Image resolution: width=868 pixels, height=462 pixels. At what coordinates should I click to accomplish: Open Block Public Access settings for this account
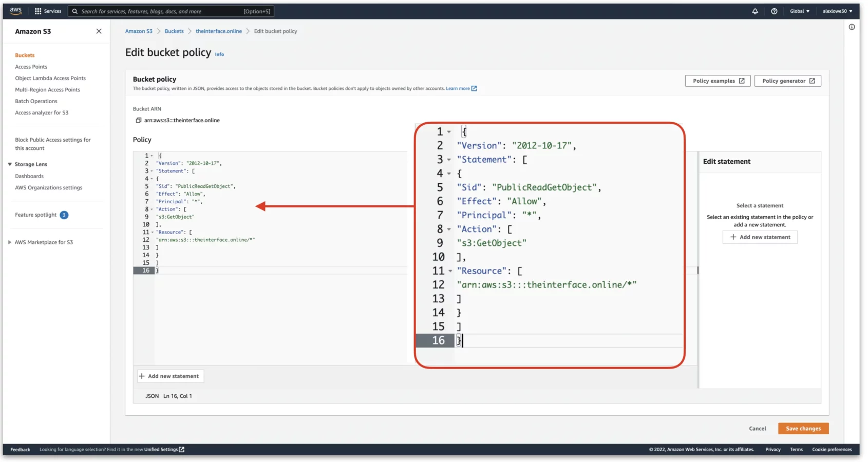pyautogui.click(x=52, y=144)
